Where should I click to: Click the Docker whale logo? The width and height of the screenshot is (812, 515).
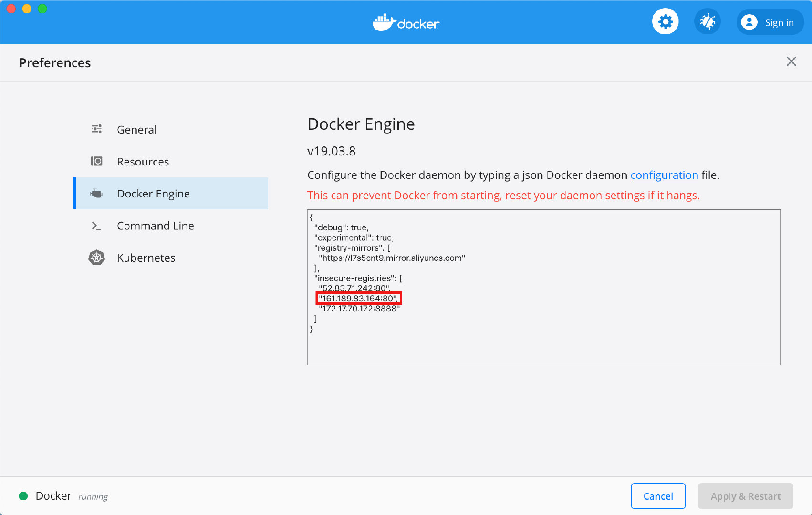click(x=406, y=22)
